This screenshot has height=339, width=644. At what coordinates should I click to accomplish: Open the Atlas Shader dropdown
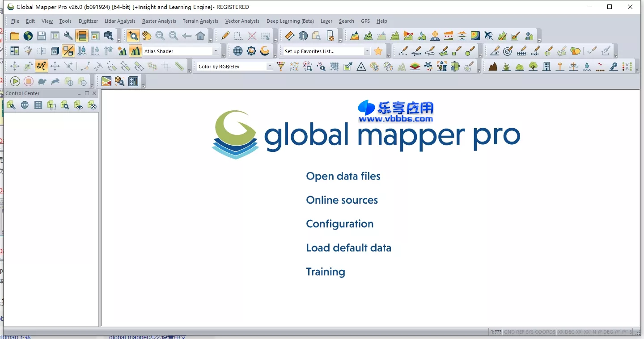pyautogui.click(x=216, y=50)
